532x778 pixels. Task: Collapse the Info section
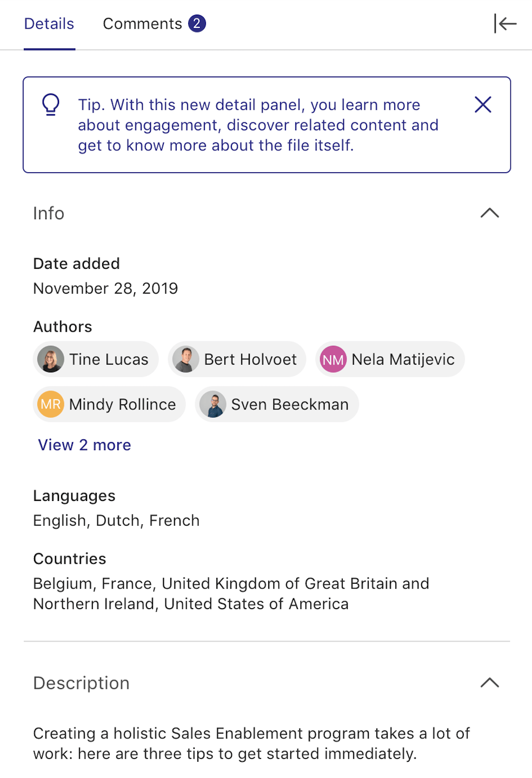tap(489, 213)
